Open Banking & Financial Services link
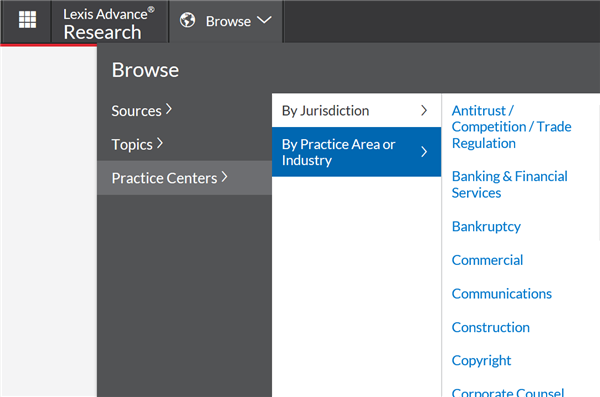 [x=510, y=185]
